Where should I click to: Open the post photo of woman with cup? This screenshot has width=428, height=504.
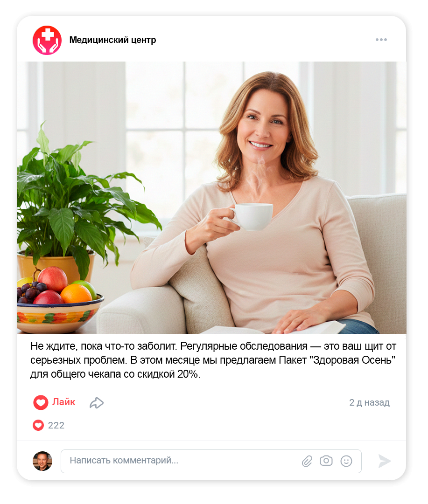[211, 197]
